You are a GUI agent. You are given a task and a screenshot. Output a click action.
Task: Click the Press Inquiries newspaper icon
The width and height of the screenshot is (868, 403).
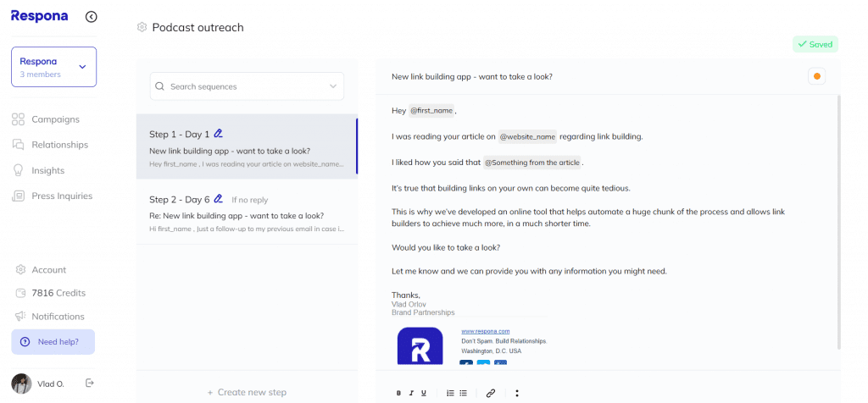[x=19, y=196]
